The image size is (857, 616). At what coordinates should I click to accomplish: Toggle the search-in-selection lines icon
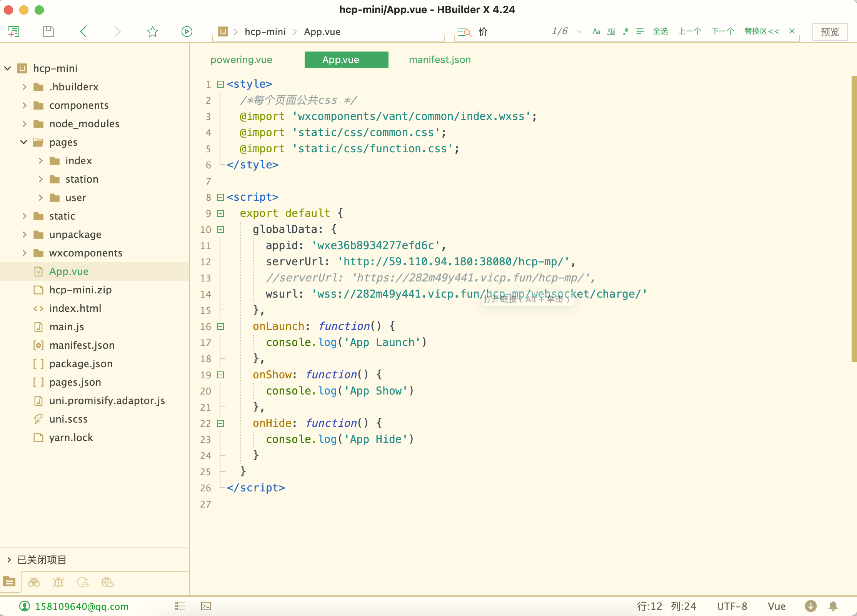pos(640,32)
